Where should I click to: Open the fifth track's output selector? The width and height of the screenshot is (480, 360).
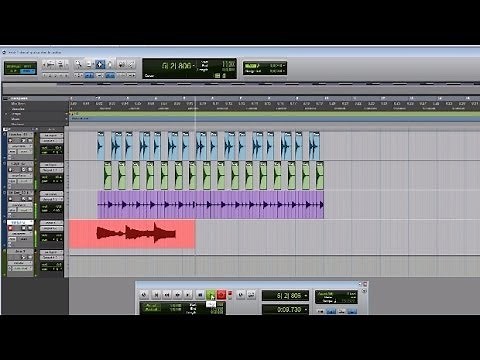(51, 258)
